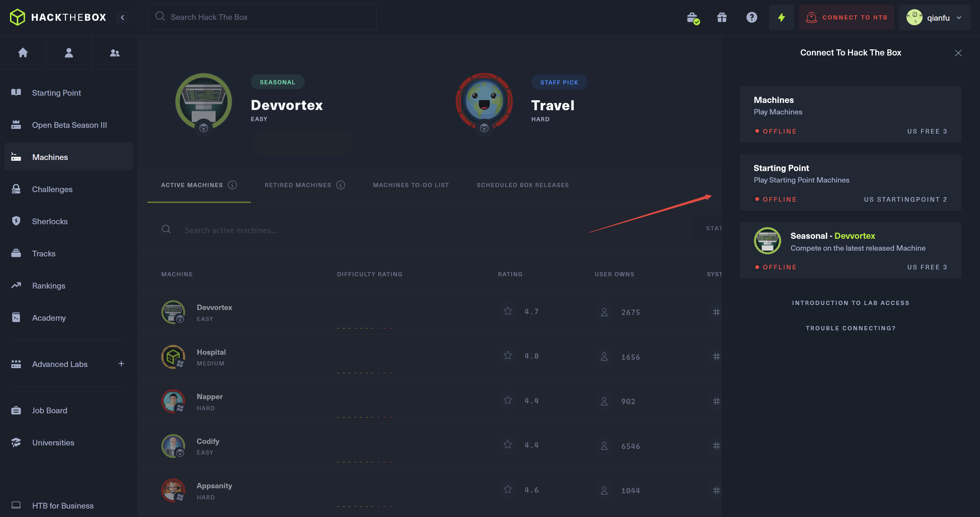Star the Devvortex machine rating
The height and width of the screenshot is (517, 980).
pos(508,311)
